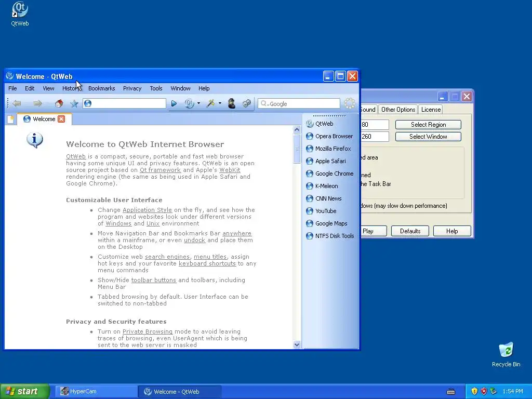Select the Welcome tab
The height and width of the screenshot is (399, 532).
(44, 119)
